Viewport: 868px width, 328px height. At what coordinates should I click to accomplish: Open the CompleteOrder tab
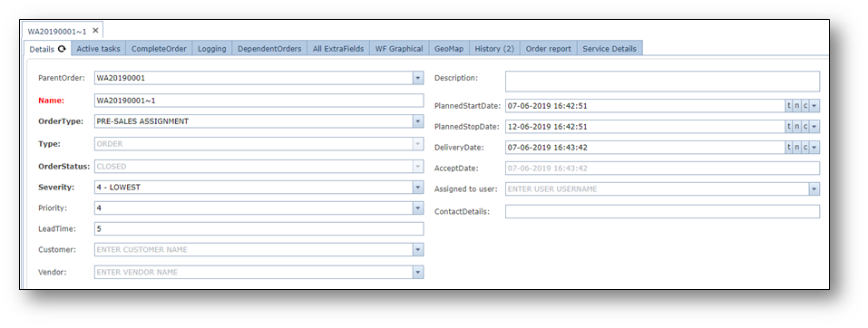[x=160, y=49]
